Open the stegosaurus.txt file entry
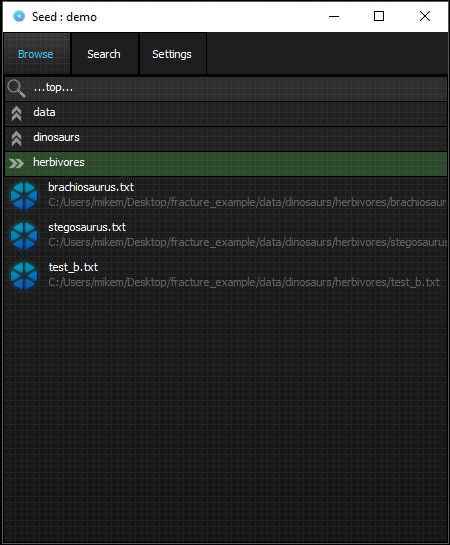The width and height of the screenshot is (450, 545). [x=226, y=235]
